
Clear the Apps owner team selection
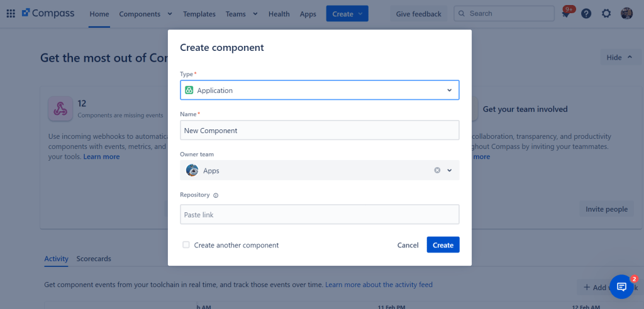point(437,170)
